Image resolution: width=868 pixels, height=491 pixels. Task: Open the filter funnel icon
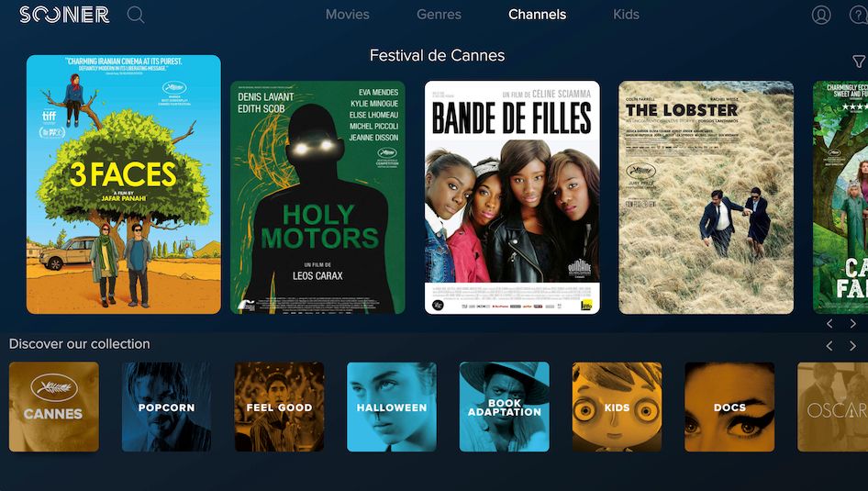tap(859, 61)
